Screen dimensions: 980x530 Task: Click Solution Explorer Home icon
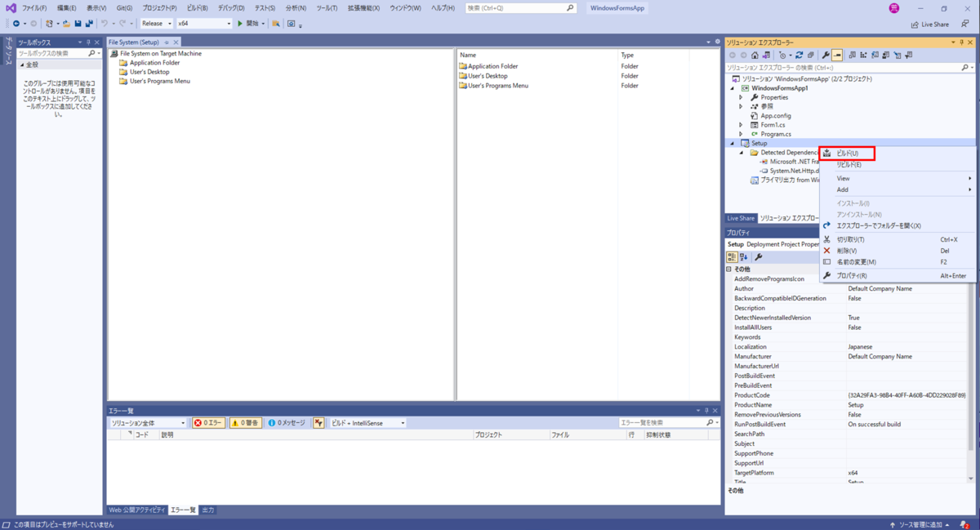click(755, 55)
